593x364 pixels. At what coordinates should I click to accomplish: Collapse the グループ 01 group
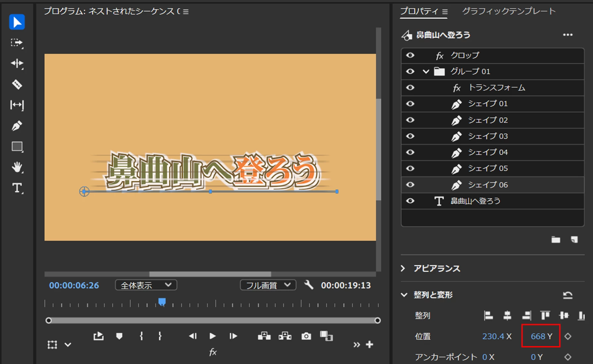[426, 71]
